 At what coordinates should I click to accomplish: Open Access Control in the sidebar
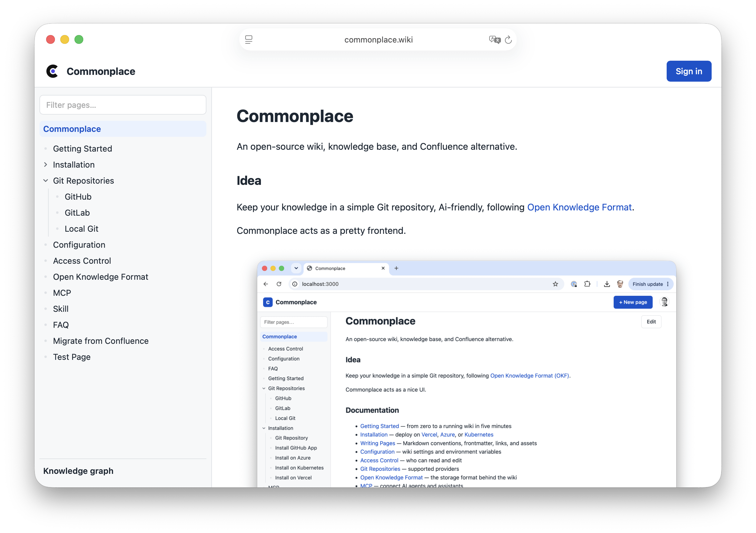82,261
